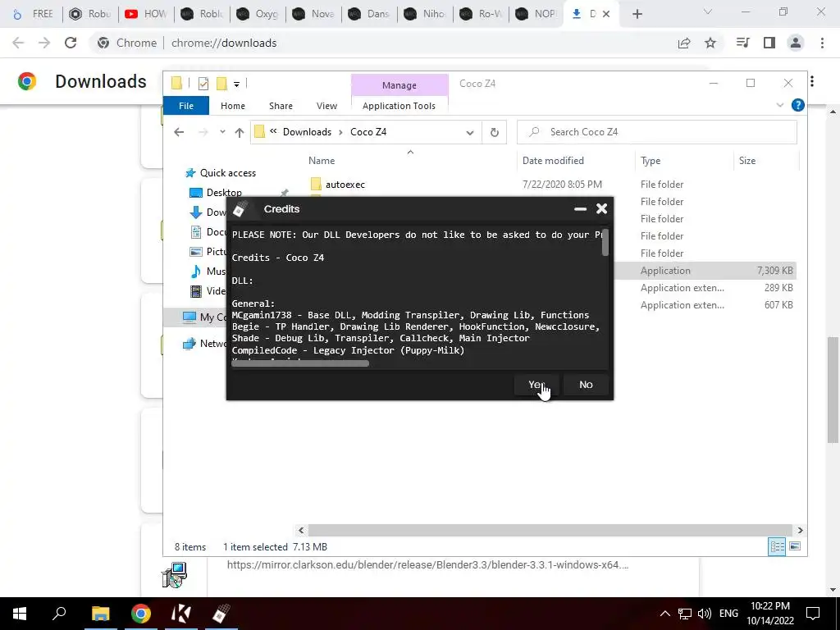The height and width of the screenshot is (630, 840).
Task: Click the Videos film icon in sidebar
Action: click(x=197, y=291)
